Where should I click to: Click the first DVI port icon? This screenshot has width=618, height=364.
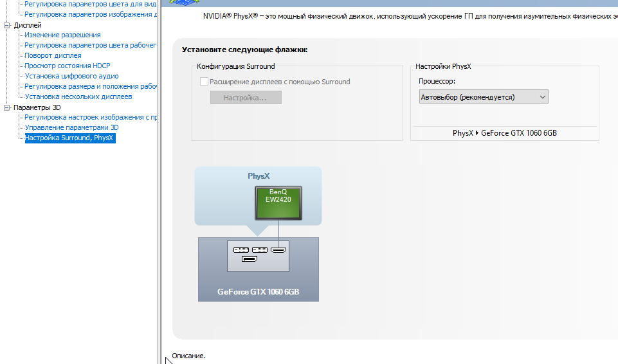pyautogui.click(x=241, y=250)
